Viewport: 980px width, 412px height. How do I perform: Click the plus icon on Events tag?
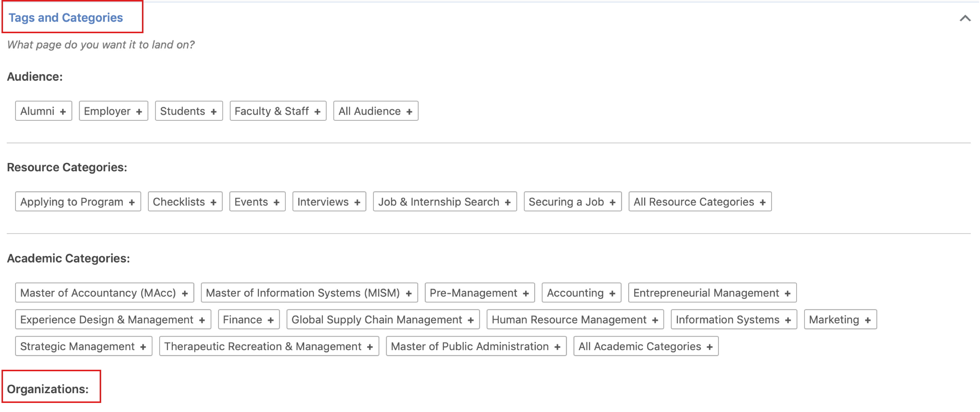tap(277, 203)
